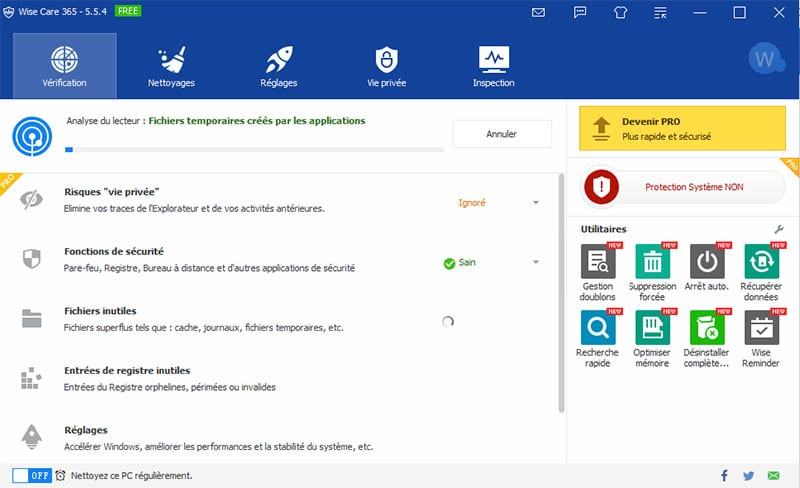Enable Protection Système toggle
The height and width of the screenshot is (488, 800).
tap(684, 187)
